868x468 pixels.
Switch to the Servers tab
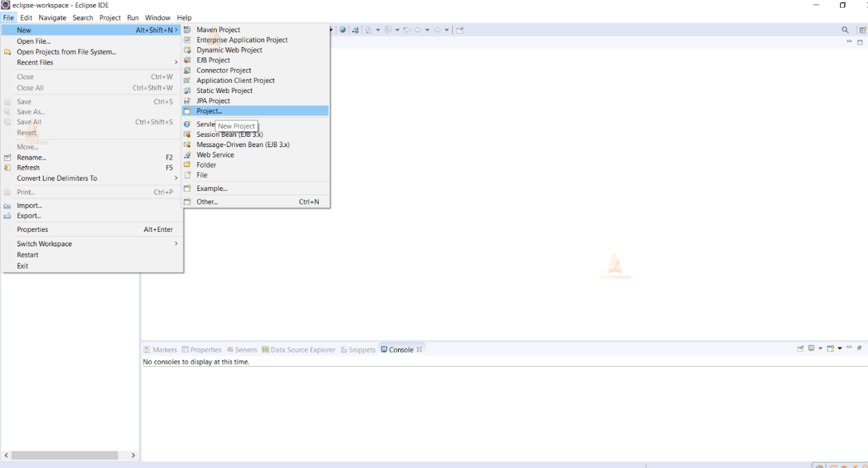click(241, 350)
